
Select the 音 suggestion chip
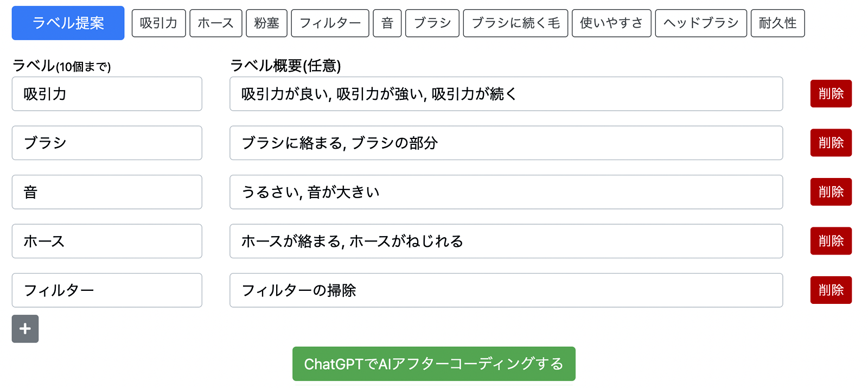387,23
